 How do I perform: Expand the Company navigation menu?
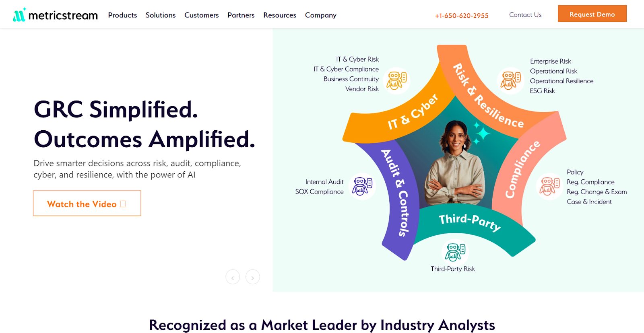(x=320, y=15)
